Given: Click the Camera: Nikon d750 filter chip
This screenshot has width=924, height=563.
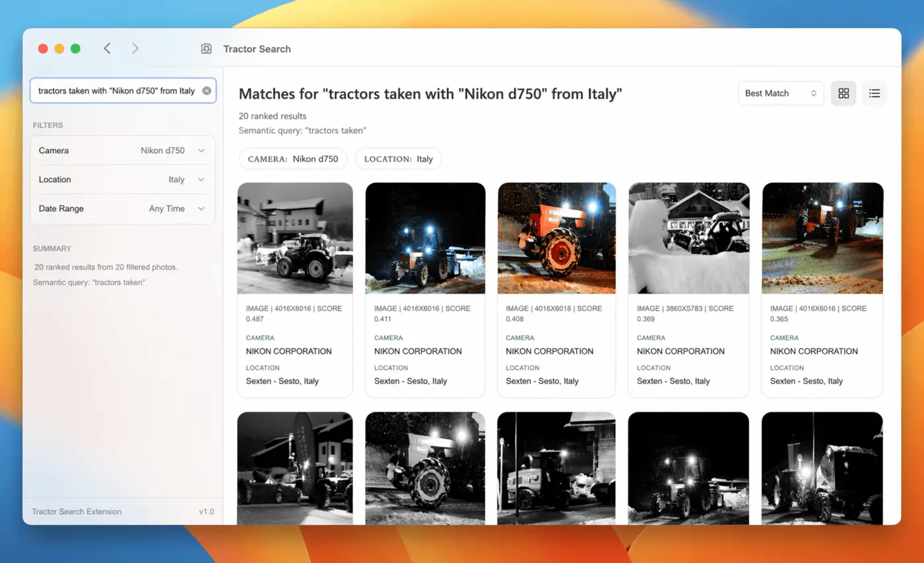Looking at the screenshot, I should (x=293, y=159).
